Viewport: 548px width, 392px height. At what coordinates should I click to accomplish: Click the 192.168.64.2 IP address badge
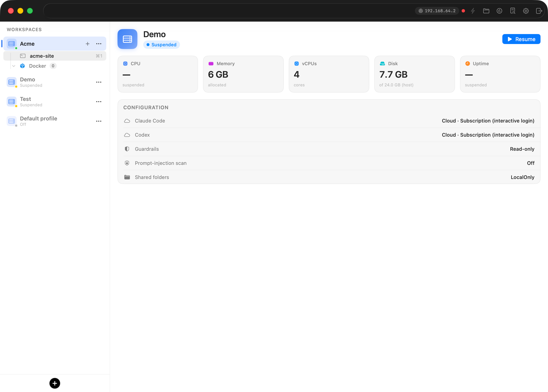[x=437, y=11]
